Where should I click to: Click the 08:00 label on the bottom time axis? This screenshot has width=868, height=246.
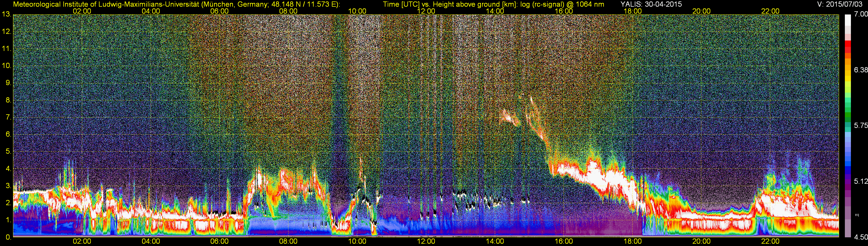pyautogui.click(x=288, y=241)
